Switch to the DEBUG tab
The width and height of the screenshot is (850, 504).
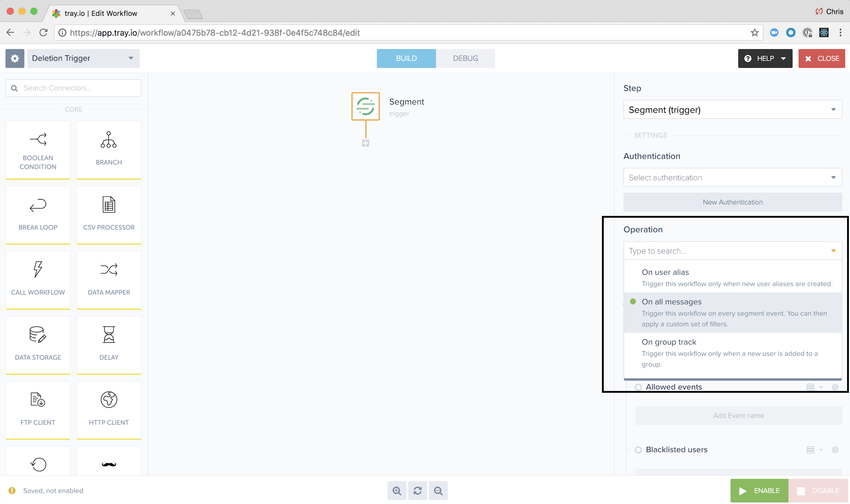click(x=465, y=58)
